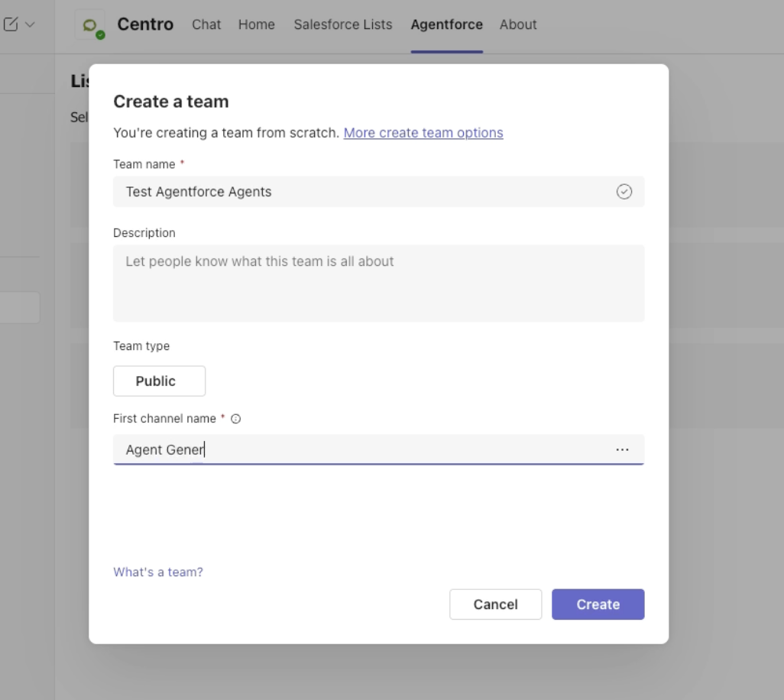Open the What's a team? link
The image size is (784, 700).
[x=158, y=572]
